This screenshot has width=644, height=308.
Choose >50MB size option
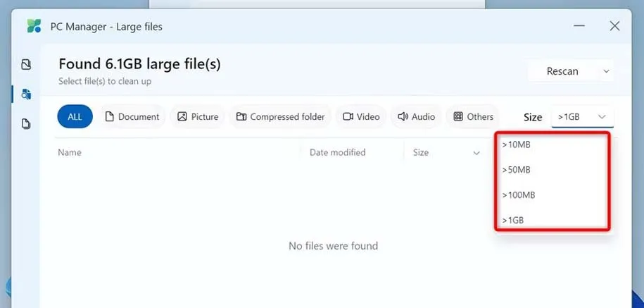(516, 170)
